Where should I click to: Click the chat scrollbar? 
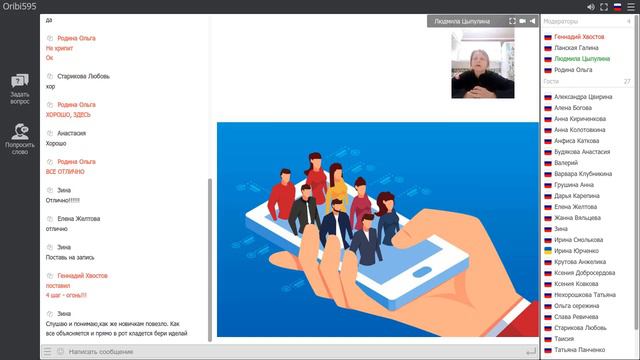210,260
